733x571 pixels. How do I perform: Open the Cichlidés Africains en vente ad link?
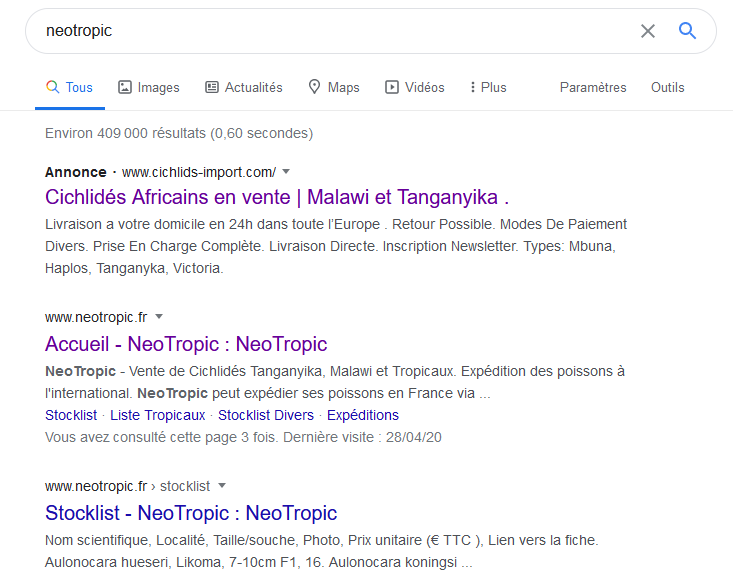277,197
